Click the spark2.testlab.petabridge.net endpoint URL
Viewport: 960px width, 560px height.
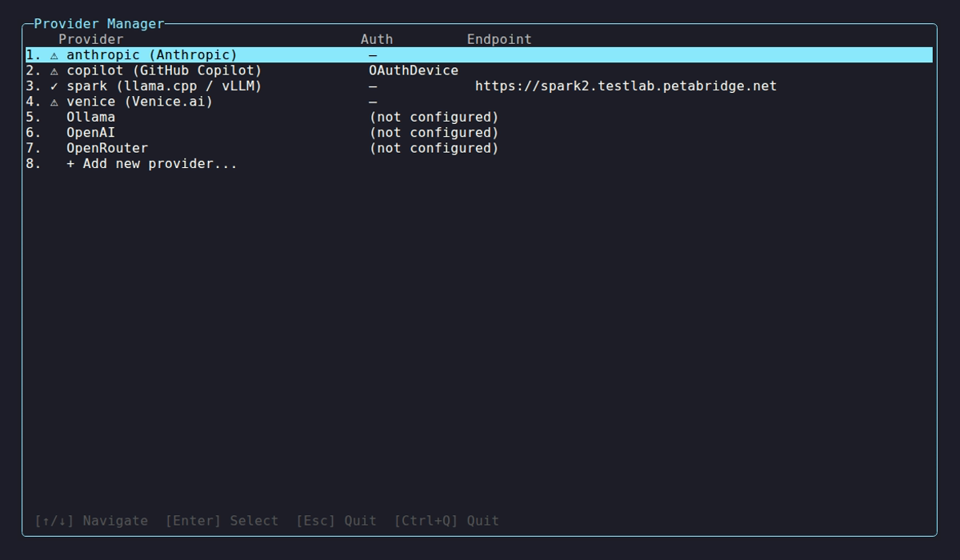coord(626,86)
